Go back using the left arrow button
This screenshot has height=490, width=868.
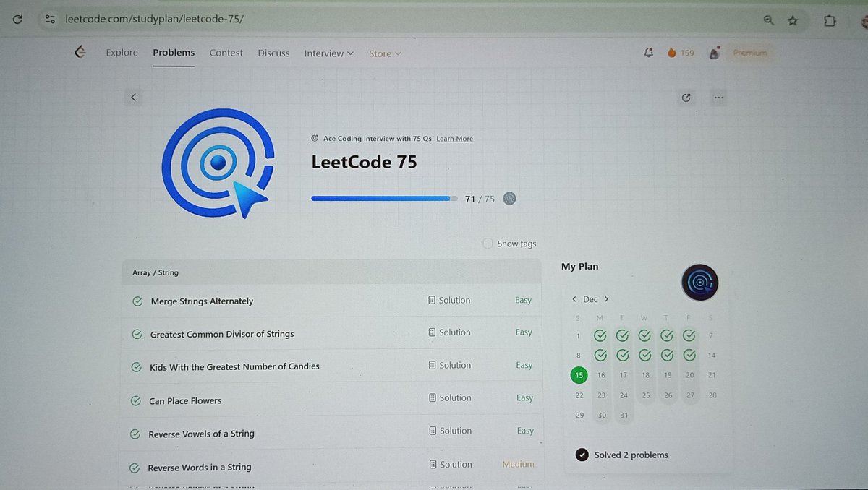point(133,97)
